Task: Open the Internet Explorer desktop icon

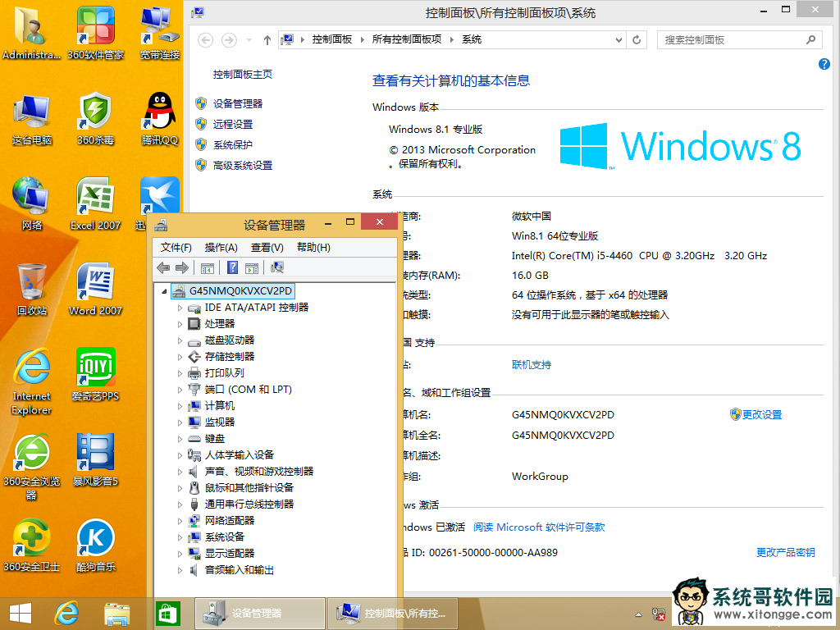Action: pos(32,381)
